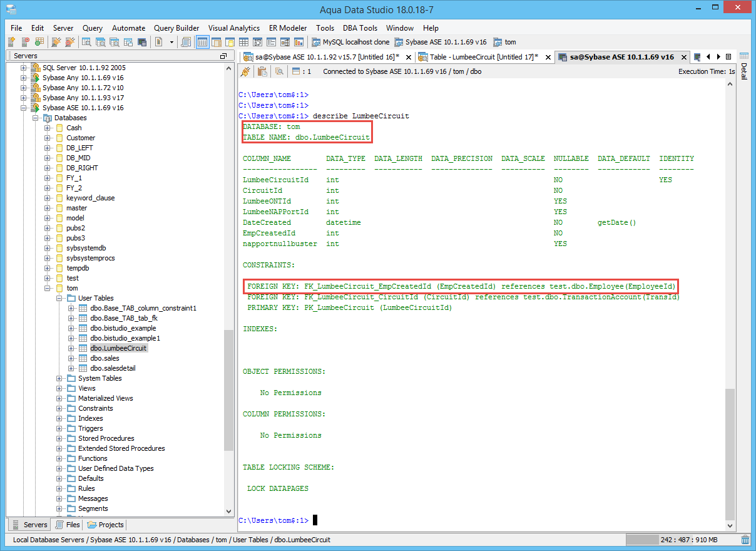Select dbo.bistudio_example table
The width and height of the screenshot is (756, 551).
coord(123,328)
